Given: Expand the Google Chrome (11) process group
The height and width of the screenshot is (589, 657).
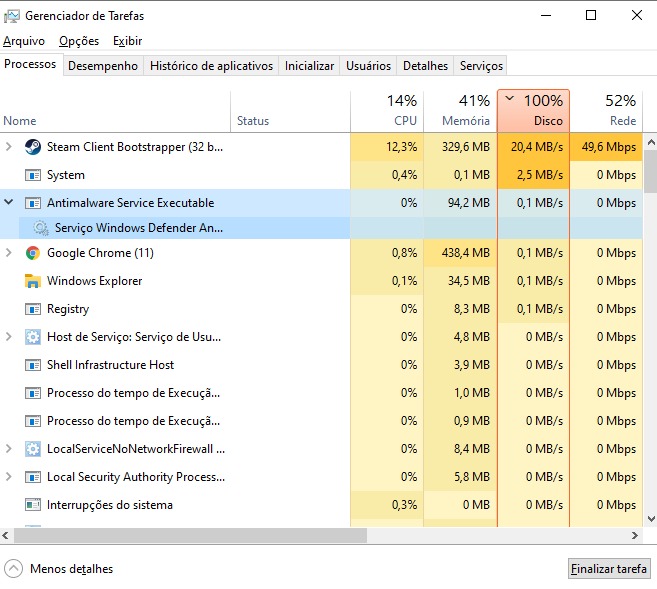Looking at the screenshot, I should pos(8,253).
